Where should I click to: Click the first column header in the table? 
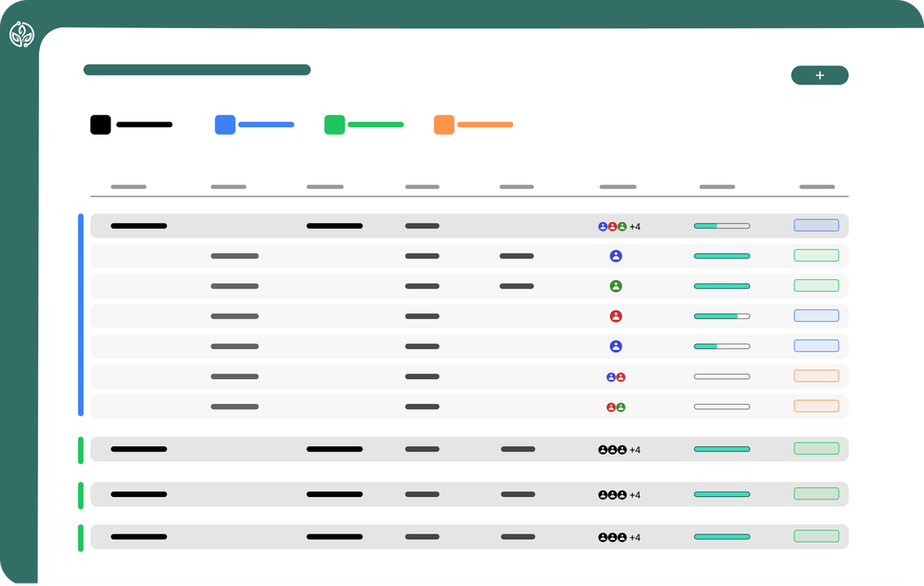tap(128, 187)
